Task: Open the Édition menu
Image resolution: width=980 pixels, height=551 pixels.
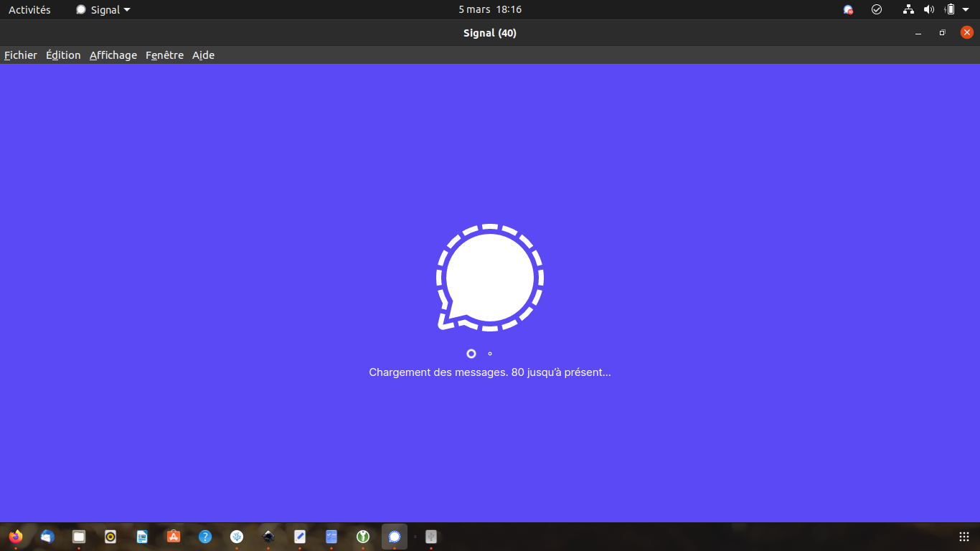Action: [63, 55]
